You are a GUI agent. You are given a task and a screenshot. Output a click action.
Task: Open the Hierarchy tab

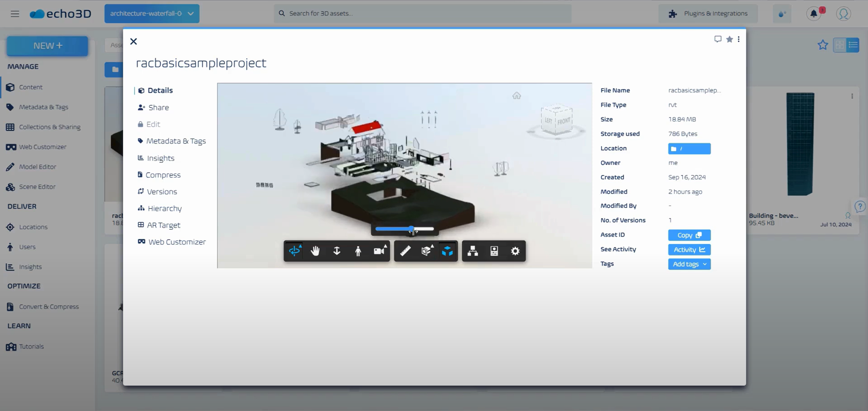164,208
